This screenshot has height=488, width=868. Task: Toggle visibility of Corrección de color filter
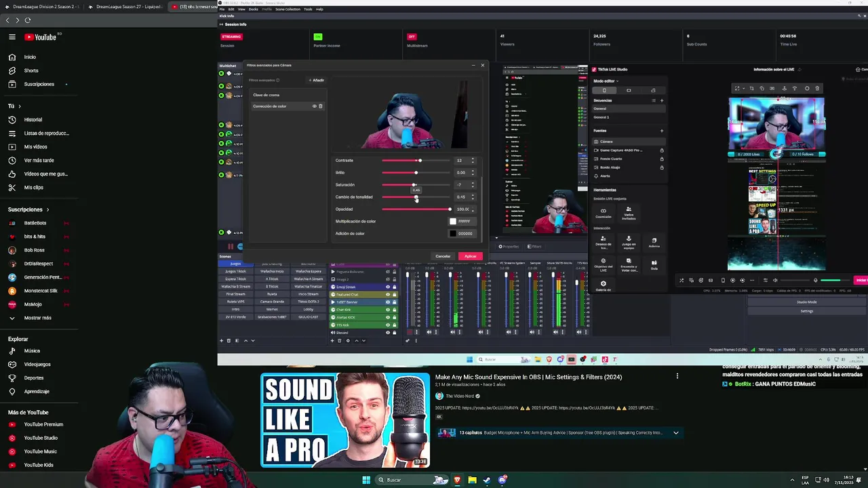(x=314, y=106)
